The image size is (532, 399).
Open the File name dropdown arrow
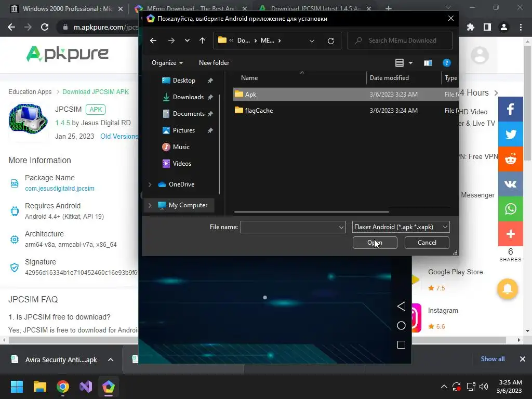pos(341,228)
